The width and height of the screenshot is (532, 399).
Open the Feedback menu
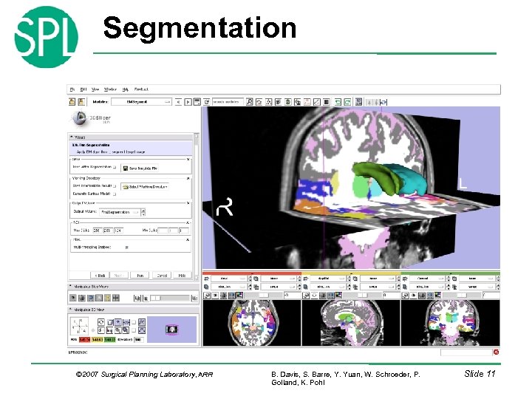tap(141, 89)
